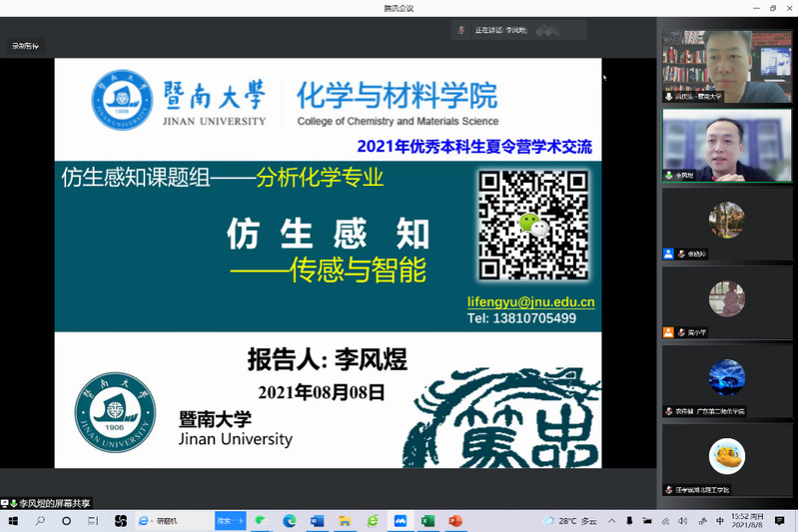Click the Windows Start button
Viewport: 798px width, 532px height.
coord(14,521)
